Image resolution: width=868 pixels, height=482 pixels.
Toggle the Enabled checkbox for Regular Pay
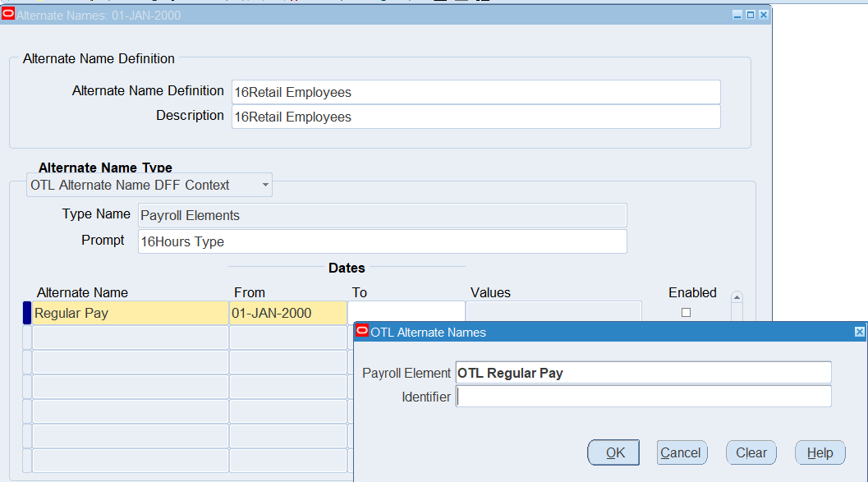pos(686,313)
